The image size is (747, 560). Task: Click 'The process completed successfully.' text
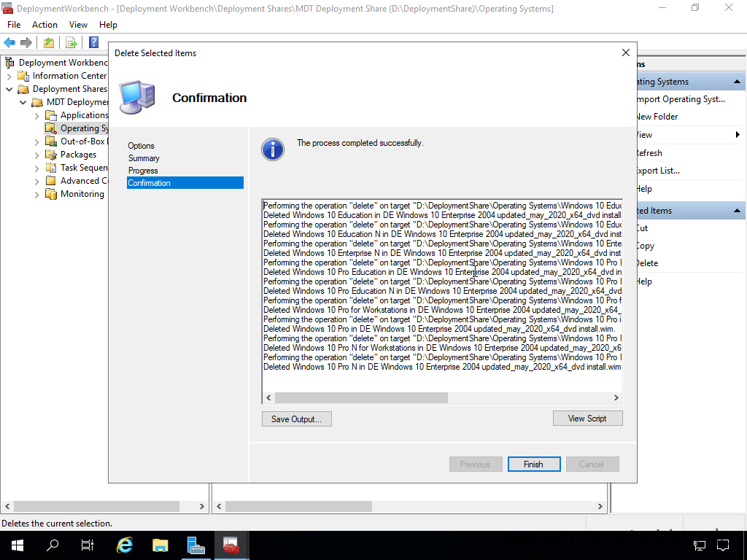(360, 143)
